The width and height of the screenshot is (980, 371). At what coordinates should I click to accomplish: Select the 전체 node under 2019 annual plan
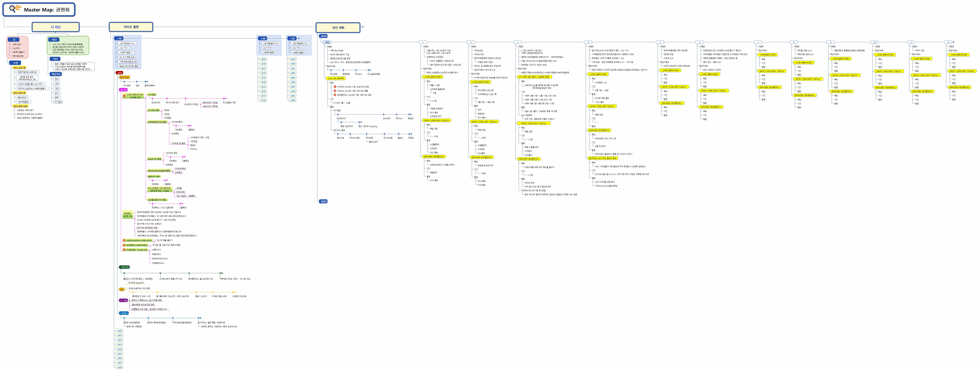point(327,42)
